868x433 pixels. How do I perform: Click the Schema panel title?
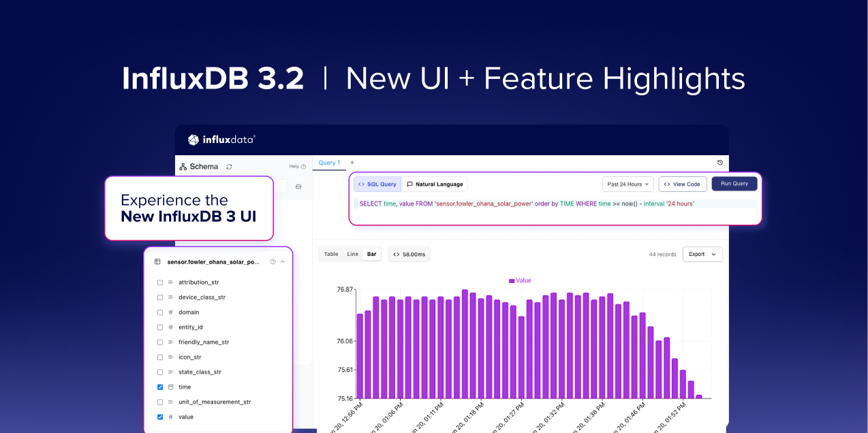pyautogui.click(x=204, y=166)
